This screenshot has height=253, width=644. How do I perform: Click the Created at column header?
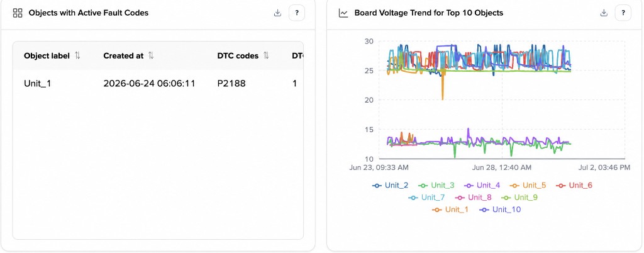(x=123, y=55)
